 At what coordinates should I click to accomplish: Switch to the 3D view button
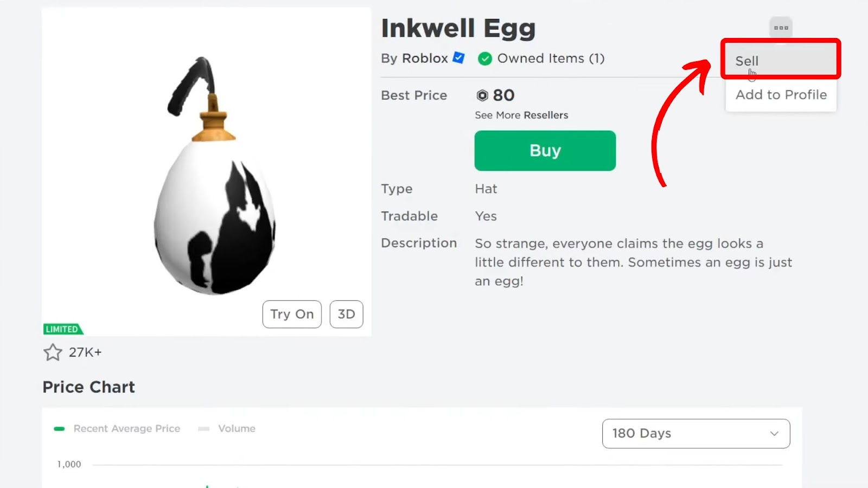click(x=346, y=314)
